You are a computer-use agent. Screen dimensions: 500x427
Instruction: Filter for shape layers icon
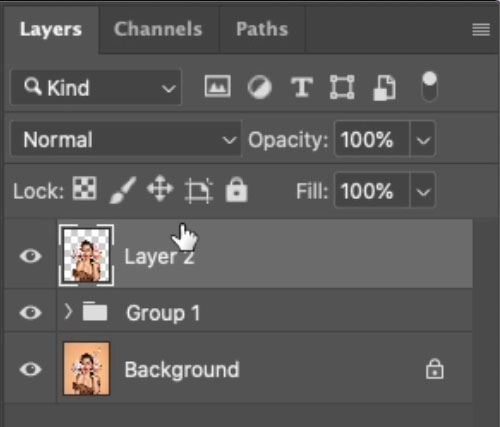coord(342,87)
